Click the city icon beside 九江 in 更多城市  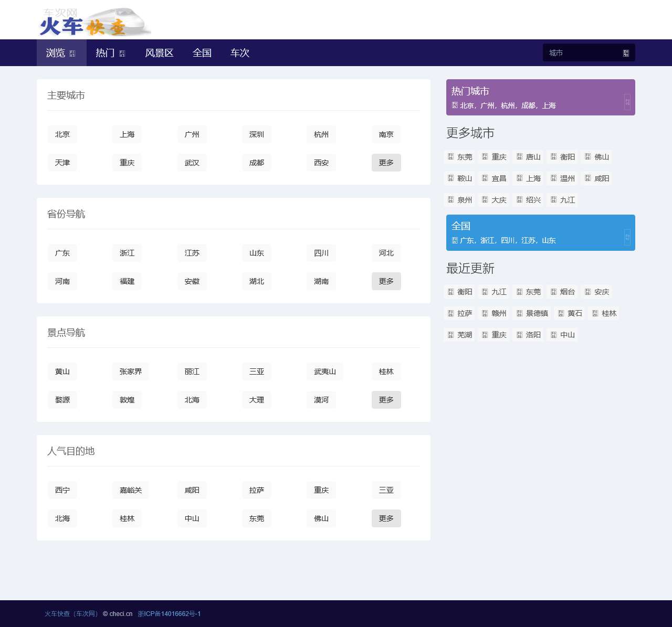point(553,199)
